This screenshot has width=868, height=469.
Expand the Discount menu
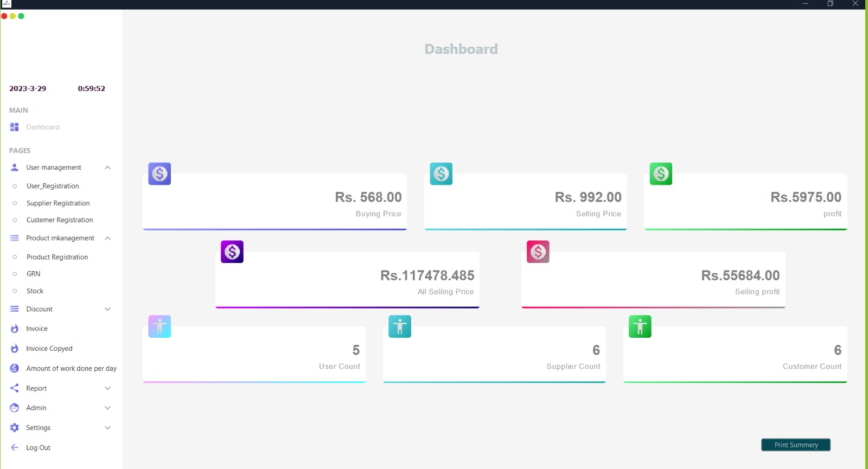coord(107,309)
